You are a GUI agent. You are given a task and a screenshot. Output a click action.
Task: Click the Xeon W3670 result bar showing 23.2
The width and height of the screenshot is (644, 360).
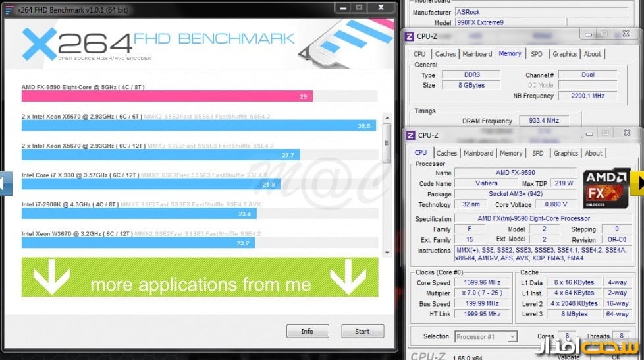pyautogui.click(x=138, y=243)
